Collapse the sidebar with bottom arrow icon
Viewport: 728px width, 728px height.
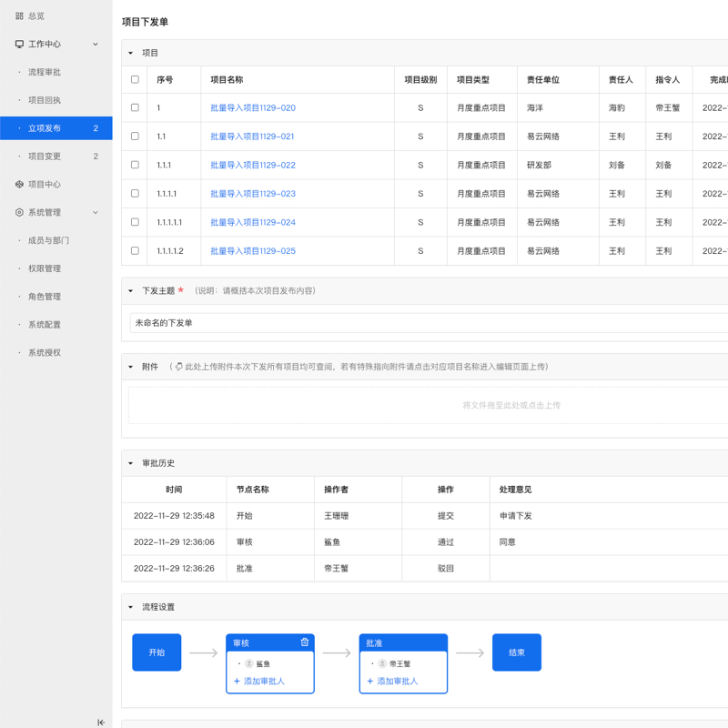pyautogui.click(x=101, y=722)
